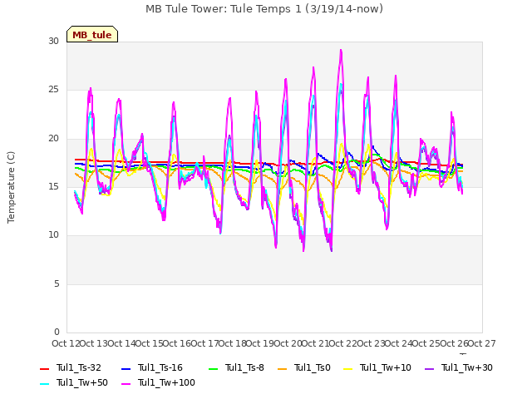This screenshot has width=532, height=399.
Task: Click the 10 y-axis tick label
Action: (53, 234)
